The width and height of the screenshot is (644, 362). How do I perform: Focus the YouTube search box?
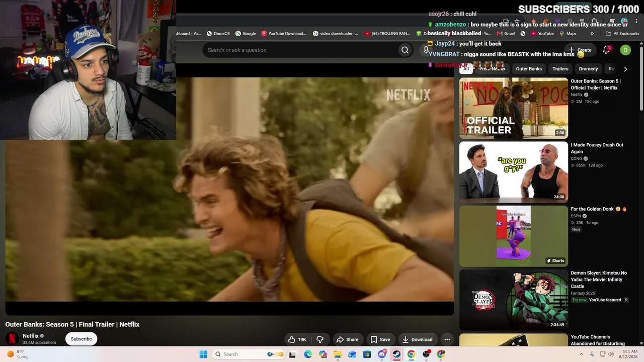click(x=300, y=50)
